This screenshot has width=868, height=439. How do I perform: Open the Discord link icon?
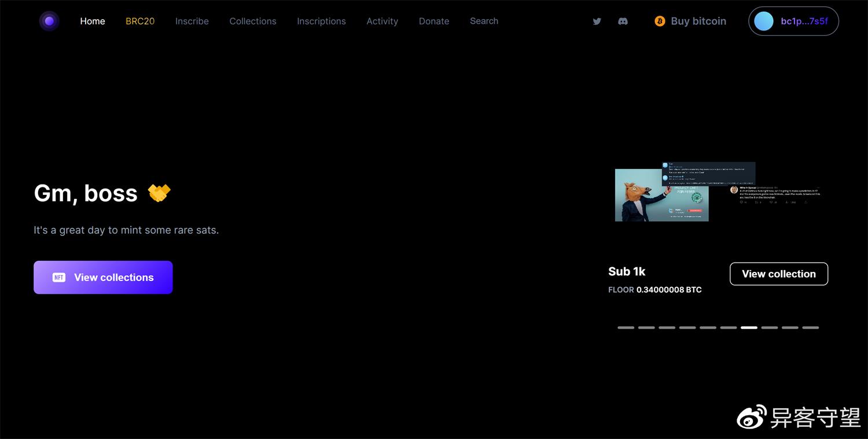(x=623, y=21)
